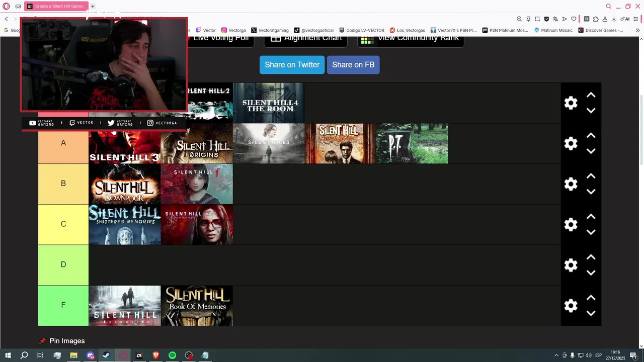Select Silent Hill f cover image
The image size is (644, 362).
pyautogui.click(x=197, y=184)
